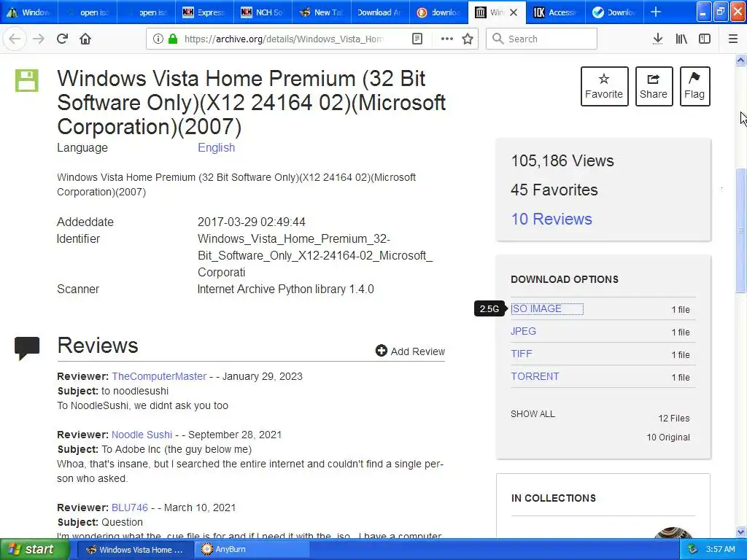Open the page actions three-dot menu

(x=447, y=39)
